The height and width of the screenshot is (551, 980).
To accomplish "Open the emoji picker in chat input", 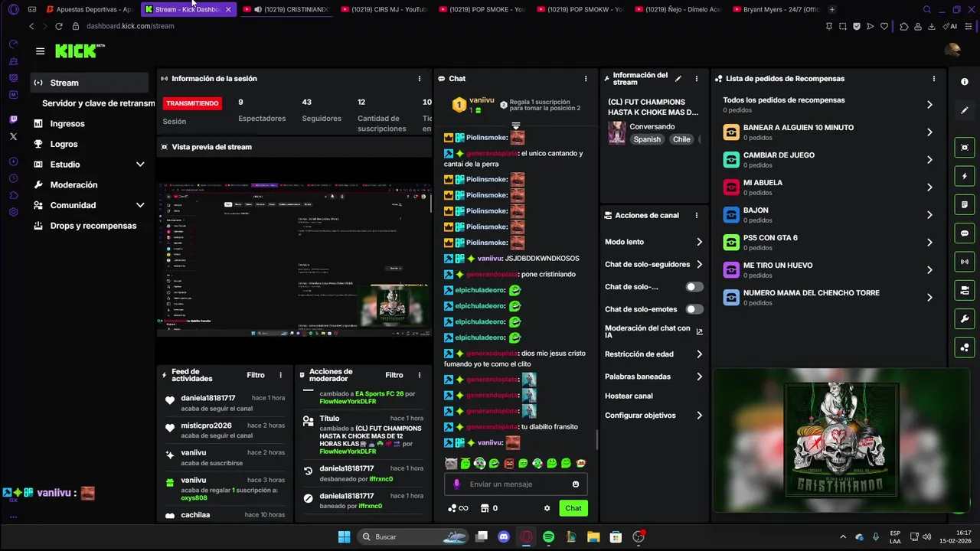I will click(576, 484).
